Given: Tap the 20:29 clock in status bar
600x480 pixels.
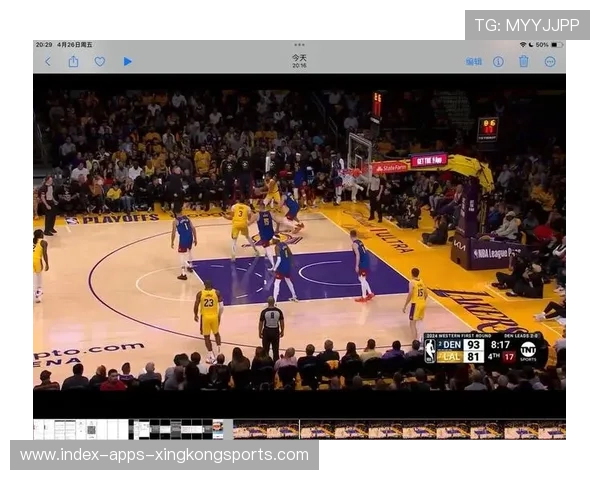Looking at the screenshot, I should (43, 45).
